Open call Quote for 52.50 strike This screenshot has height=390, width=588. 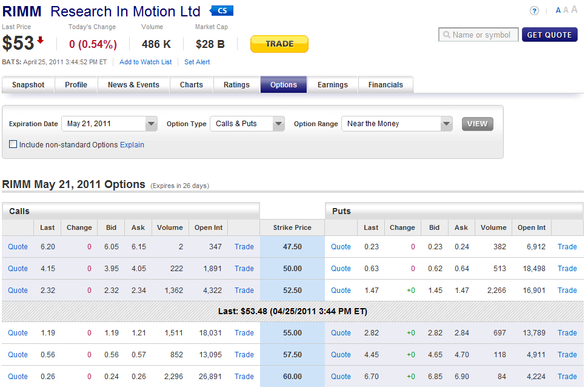tap(18, 290)
